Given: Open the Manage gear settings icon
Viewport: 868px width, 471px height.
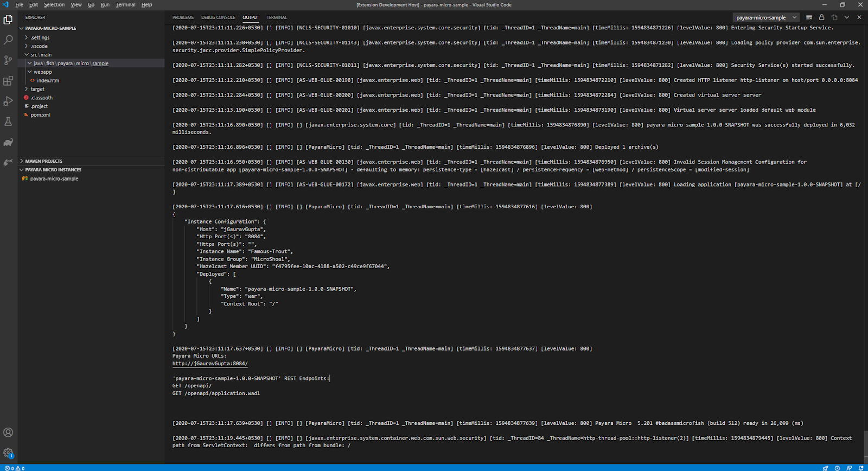Looking at the screenshot, I should 8,453.
